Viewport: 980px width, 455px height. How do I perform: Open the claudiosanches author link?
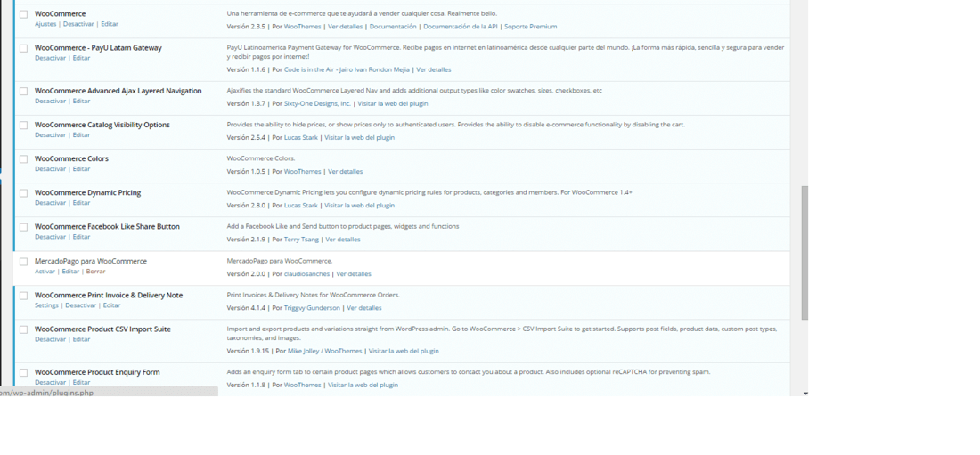[x=306, y=274]
